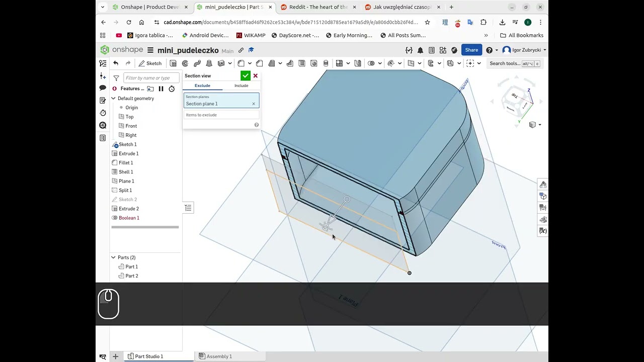Click the feature list rollback bar
Screen dimensions: 644x362
(x=145, y=227)
